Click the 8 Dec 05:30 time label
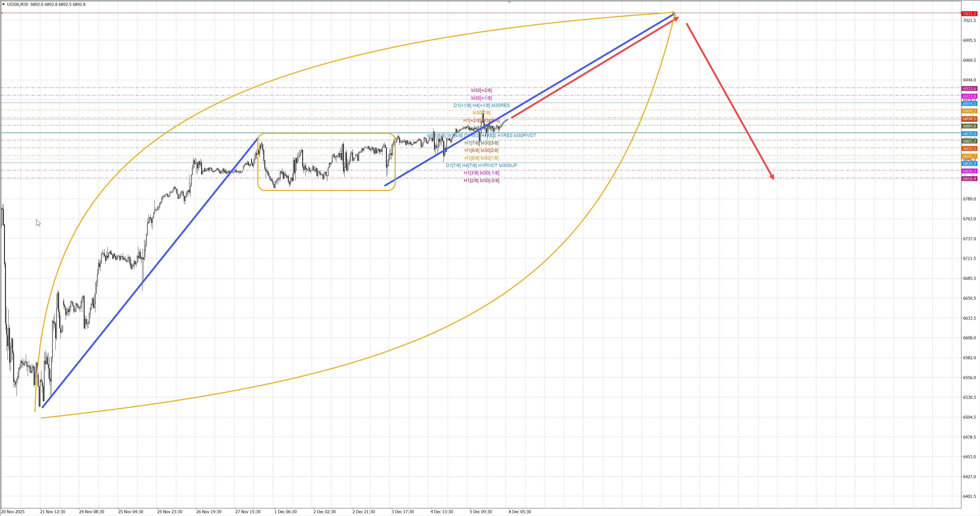Image resolution: width=980 pixels, height=516 pixels. (520, 512)
